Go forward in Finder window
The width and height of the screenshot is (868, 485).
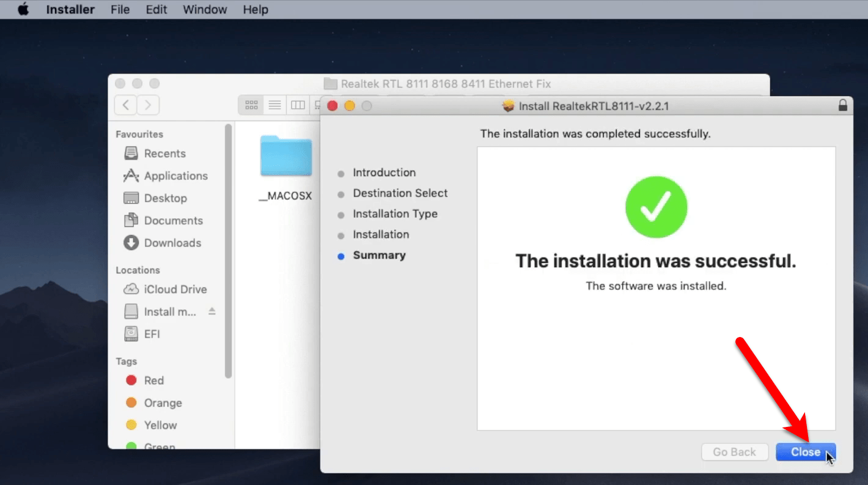pos(148,105)
